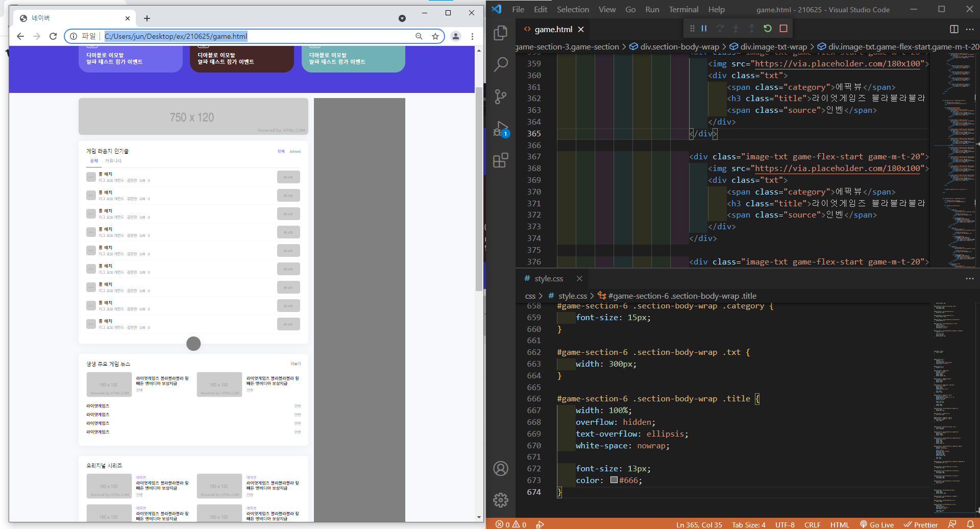Click the #666 color swatch in style.css
This screenshot has height=529, width=980.
pos(614,480)
